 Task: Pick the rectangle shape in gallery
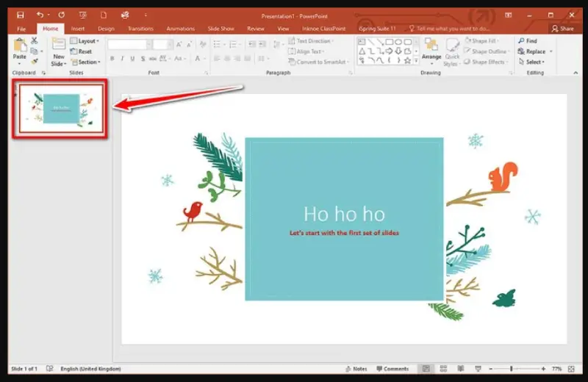coord(390,42)
